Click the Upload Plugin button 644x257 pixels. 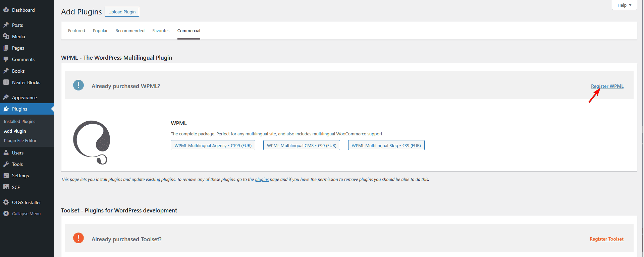coord(122,12)
